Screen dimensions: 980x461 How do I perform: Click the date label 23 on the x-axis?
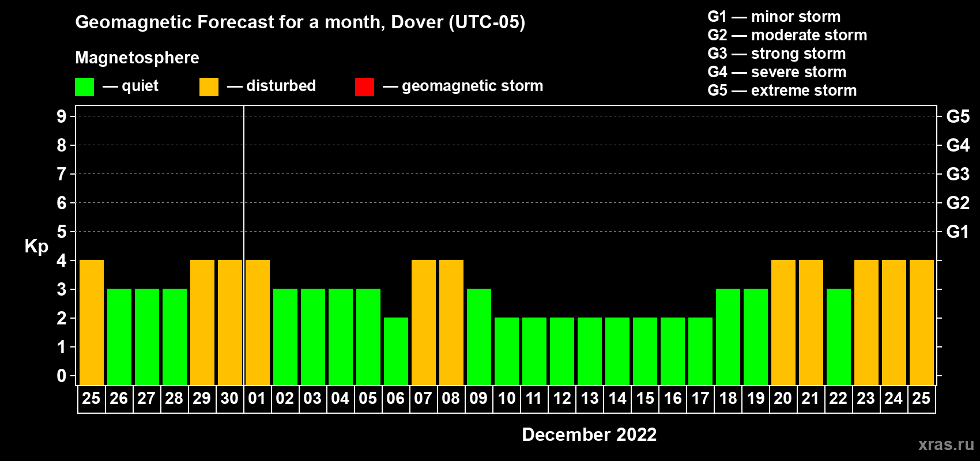866,398
